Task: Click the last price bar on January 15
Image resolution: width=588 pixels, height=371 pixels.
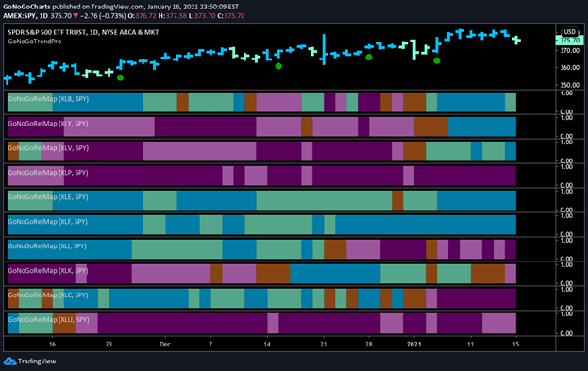Action: point(516,40)
